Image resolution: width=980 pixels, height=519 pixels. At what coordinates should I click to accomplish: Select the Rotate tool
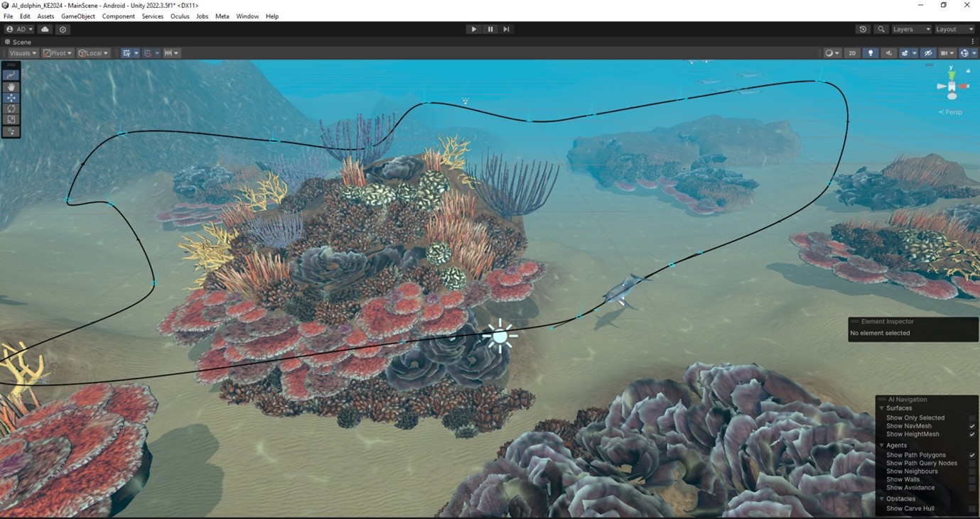(11, 109)
